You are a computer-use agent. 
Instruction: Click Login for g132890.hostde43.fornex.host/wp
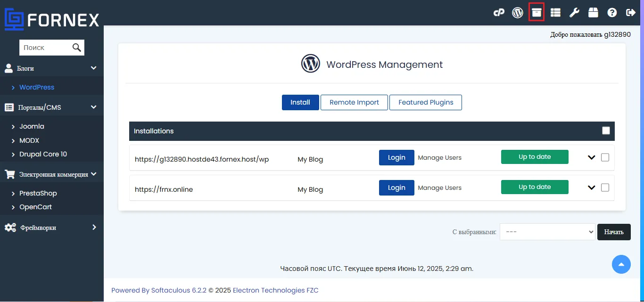point(396,157)
